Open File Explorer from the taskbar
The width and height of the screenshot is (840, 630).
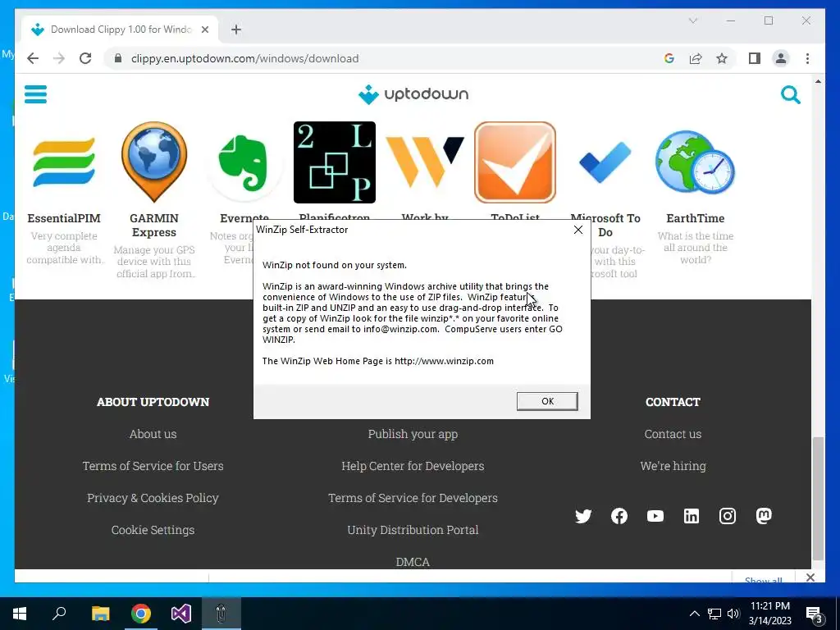[x=100, y=614]
